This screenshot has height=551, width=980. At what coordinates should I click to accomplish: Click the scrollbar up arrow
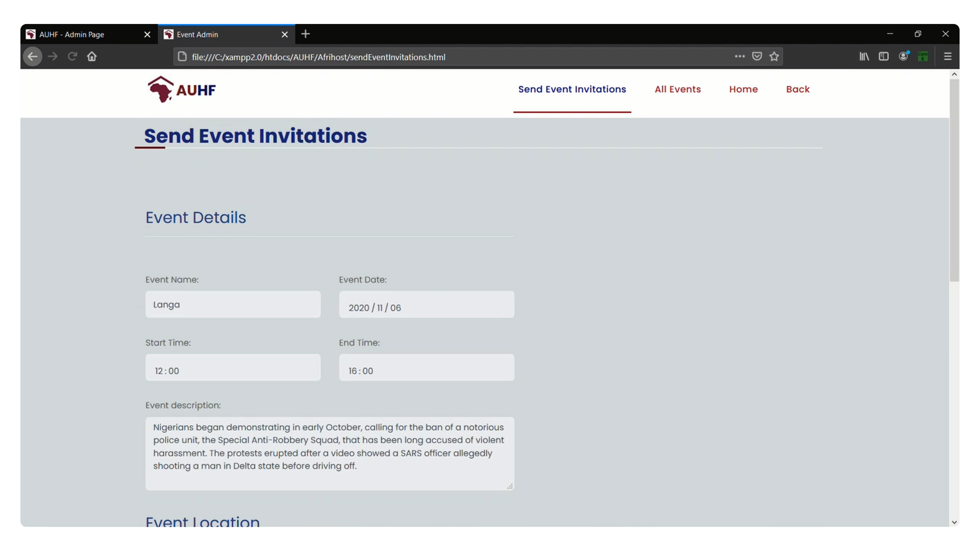tap(954, 74)
